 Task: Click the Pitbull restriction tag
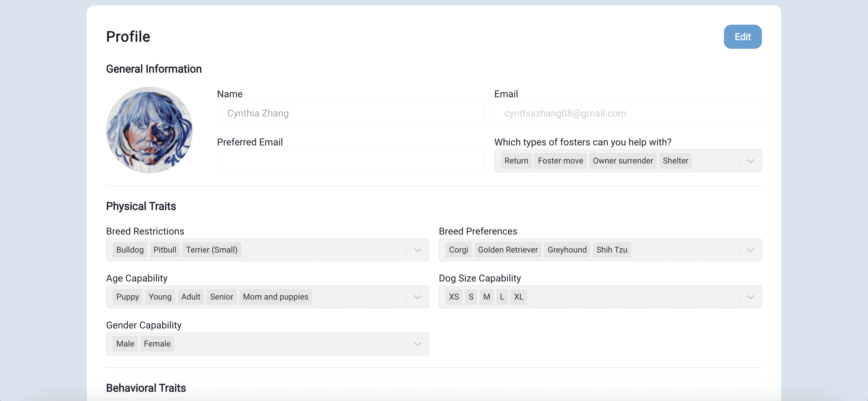tap(165, 250)
